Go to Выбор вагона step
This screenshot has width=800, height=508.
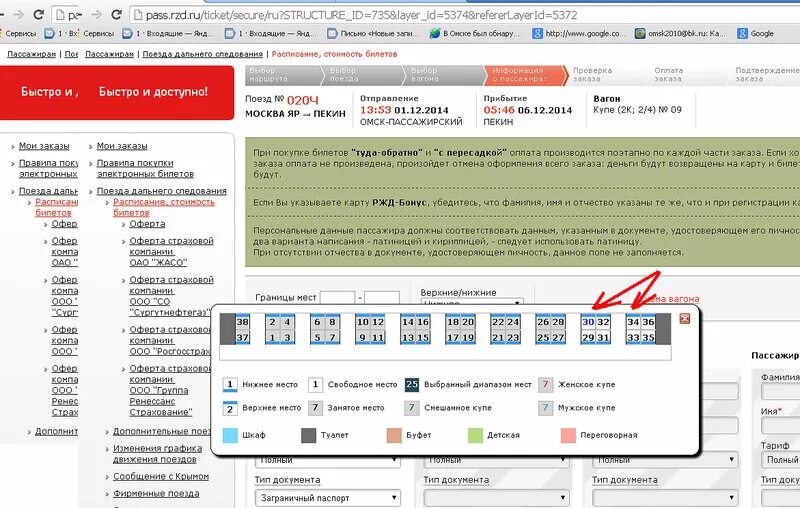pos(444,75)
